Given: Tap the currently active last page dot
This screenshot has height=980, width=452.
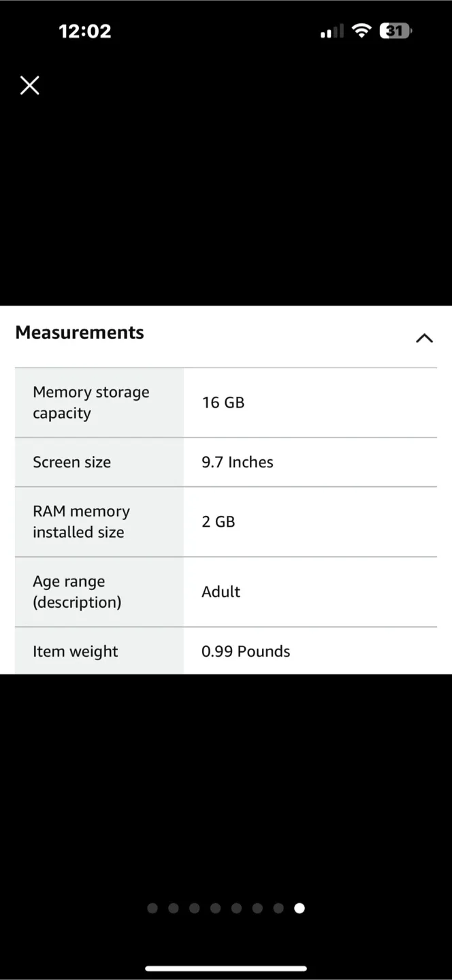Looking at the screenshot, I should tap(299, 908).
